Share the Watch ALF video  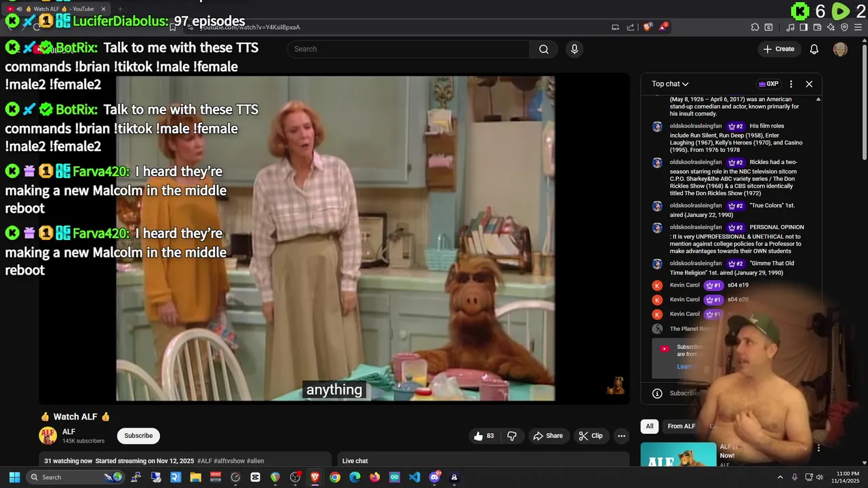point(548,436)
